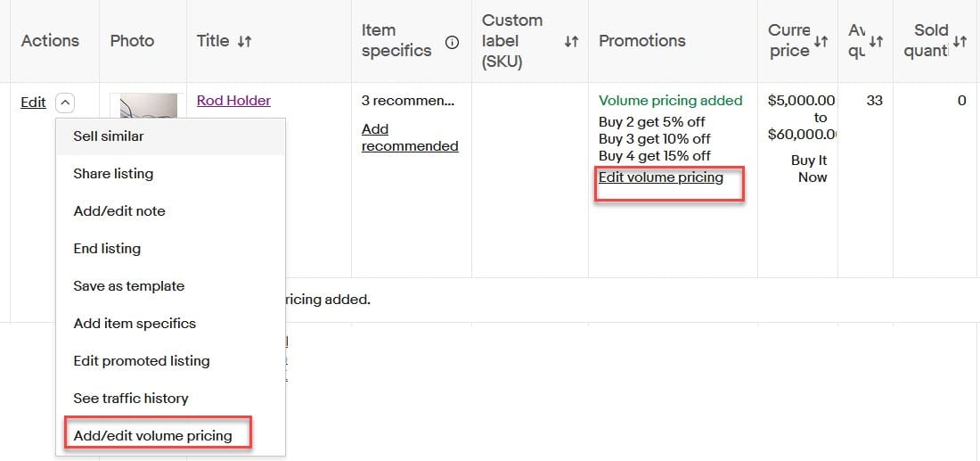Open Add/edit note menu entry
980x461 pixels.
coord(119,211)
